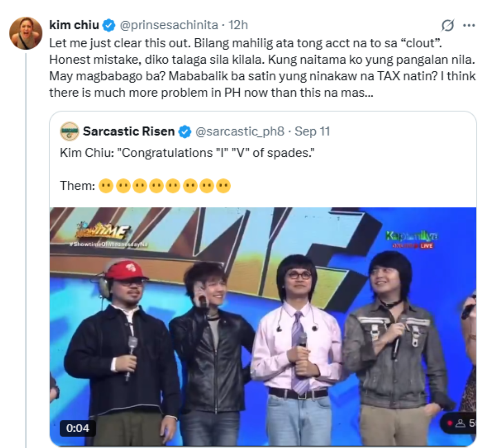Click the Grok explain-post icon
This screenshot has height=448, width=490.
point(448,26)
